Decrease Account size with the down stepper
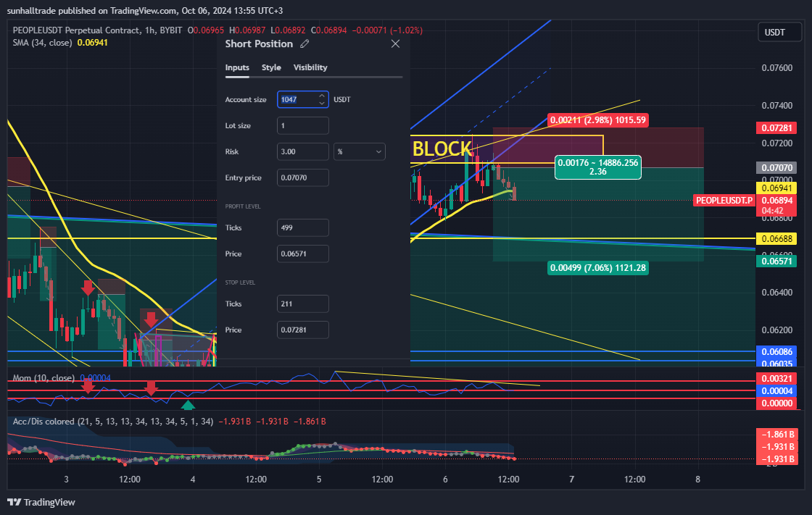 (322, 103)
